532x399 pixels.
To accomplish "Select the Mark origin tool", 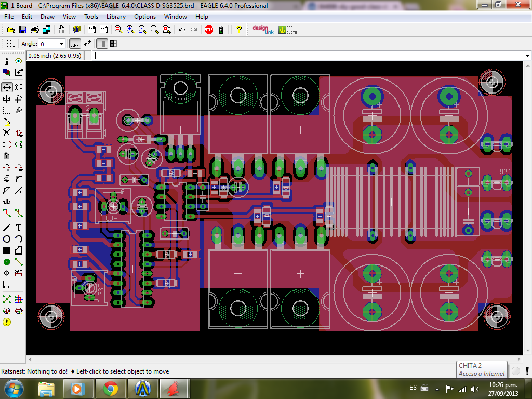I will [x=19, y=72].
